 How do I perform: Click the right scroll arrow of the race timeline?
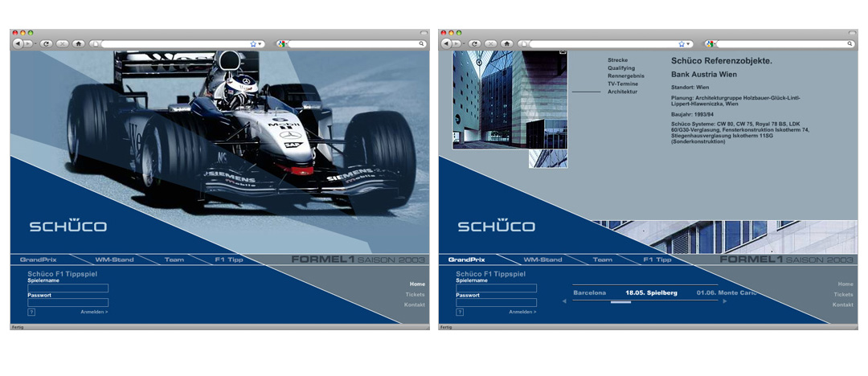click(725, 301)
